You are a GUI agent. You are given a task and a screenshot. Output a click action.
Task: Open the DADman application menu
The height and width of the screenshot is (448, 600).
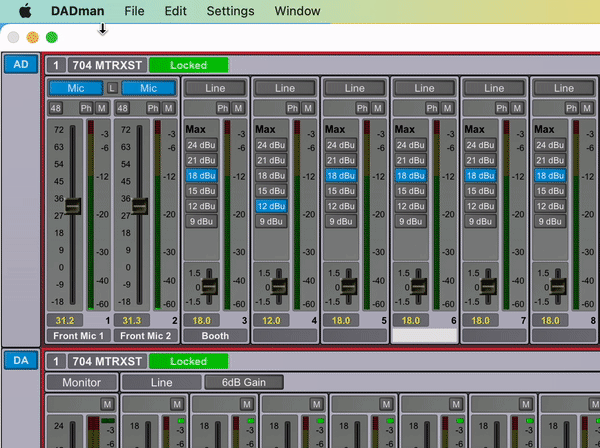(x=78, y=11)
